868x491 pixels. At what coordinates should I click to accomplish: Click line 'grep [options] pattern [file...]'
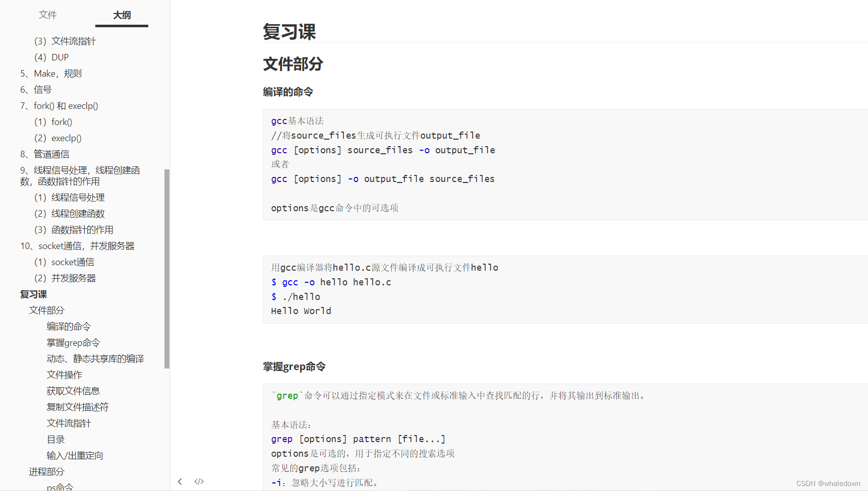pyautogui.click(x=358, y=439)
